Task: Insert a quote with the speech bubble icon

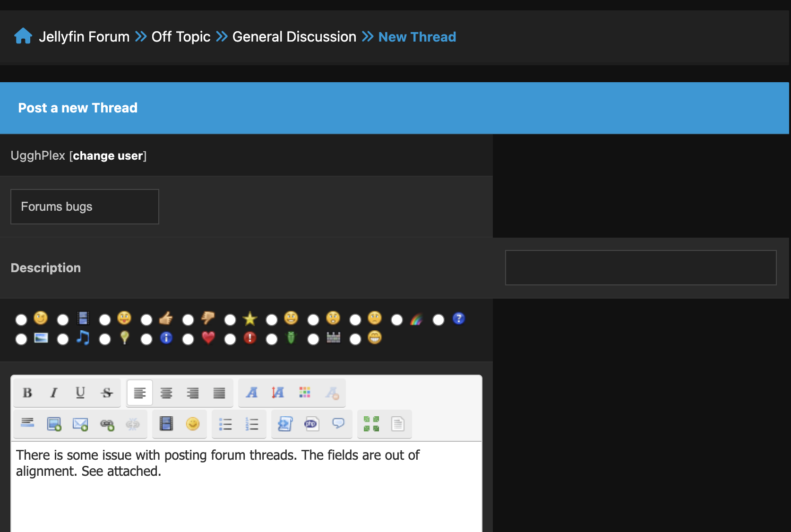Action: 338,424
